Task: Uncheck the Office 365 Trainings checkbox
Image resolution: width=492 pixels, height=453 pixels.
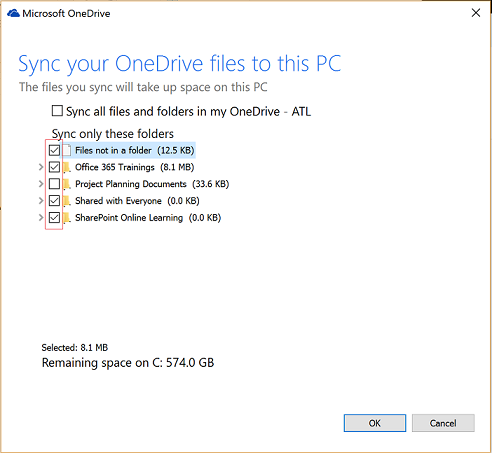Action: point(54,167)
